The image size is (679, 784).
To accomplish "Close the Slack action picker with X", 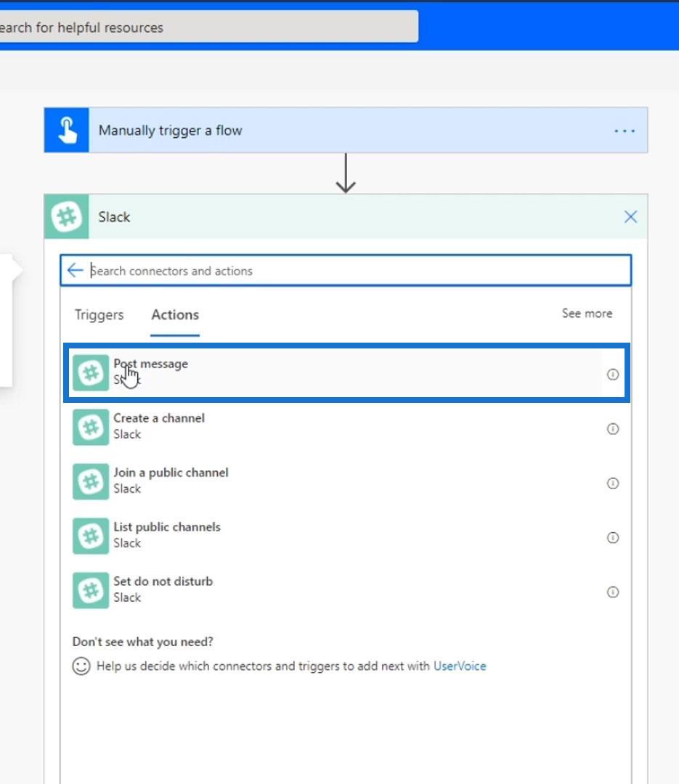I will click(630, 217).
